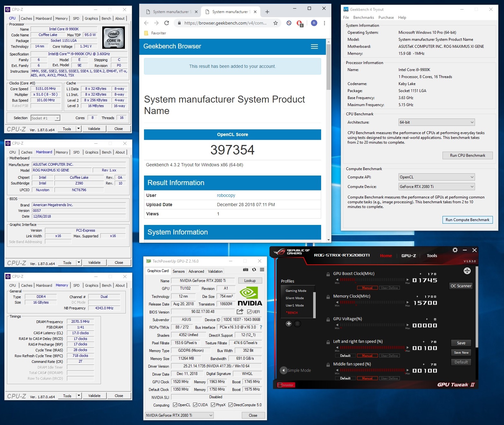Open Sensors tab in GPU-Z
504x425 pixels.
coord(178,271)
